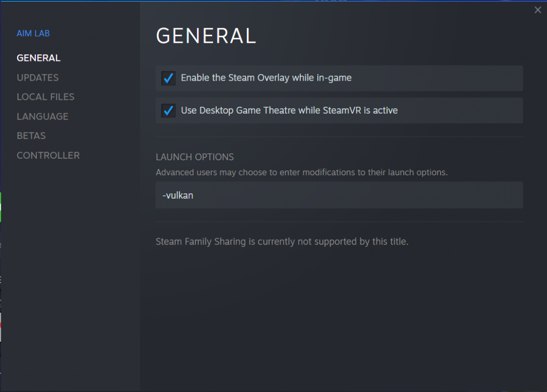
Task: Click the 'Enable the Steam Overlay while in-game' label
Action: click(266, 78)
